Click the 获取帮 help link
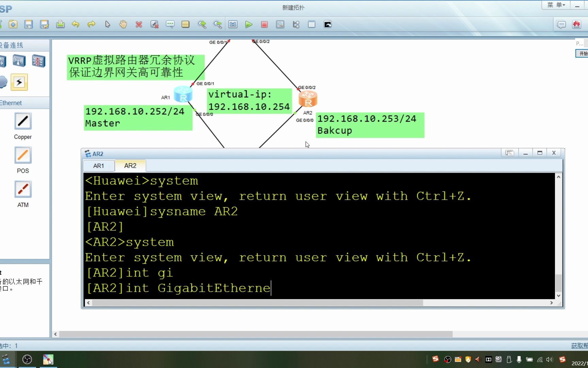This screenshot has height=368, width=588. (579, 345)
